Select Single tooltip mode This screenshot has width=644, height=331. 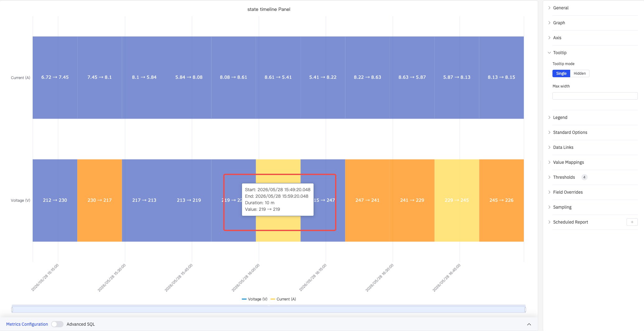coord(561,73)
